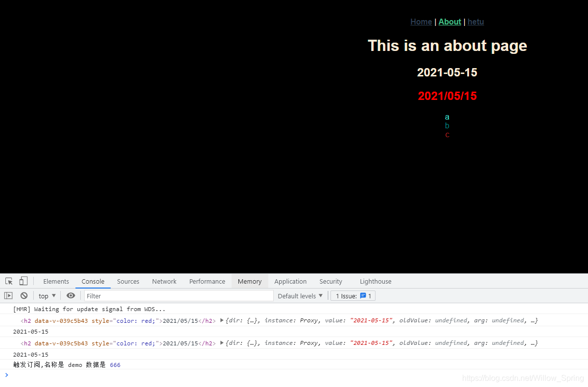Select the HMR waiting log message
Screen dimensions: 588x387
[89, 309]
